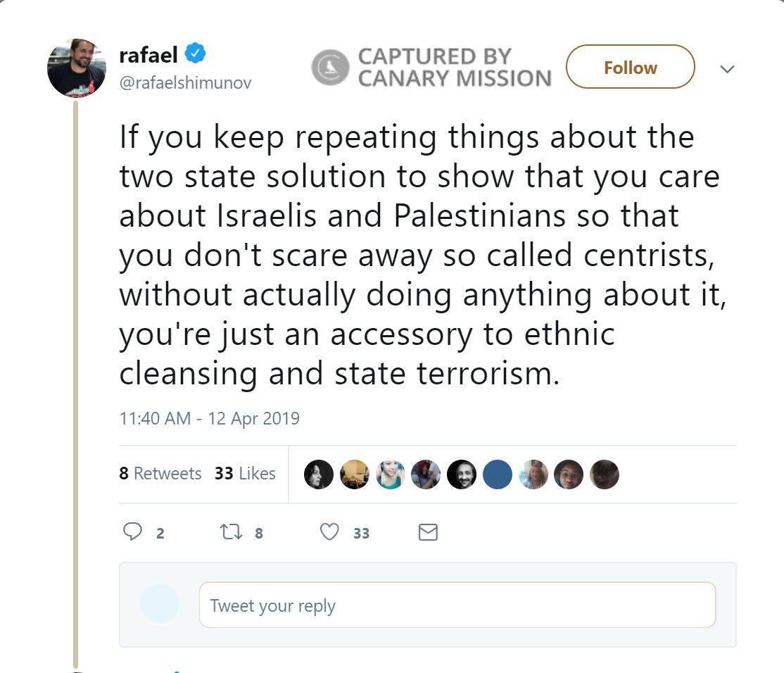The height and width of the screenshot is (673, 784).
Task: Like the tweet with the heart icon
Action: (x=329, y=532)
